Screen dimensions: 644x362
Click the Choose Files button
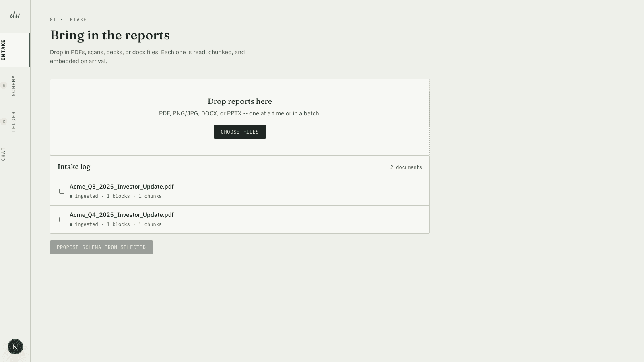pos(240,132)
